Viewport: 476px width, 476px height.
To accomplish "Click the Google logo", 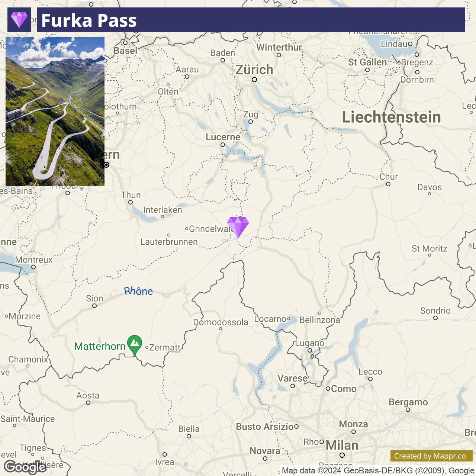I will pyautogui.click(x=25, y=467).
